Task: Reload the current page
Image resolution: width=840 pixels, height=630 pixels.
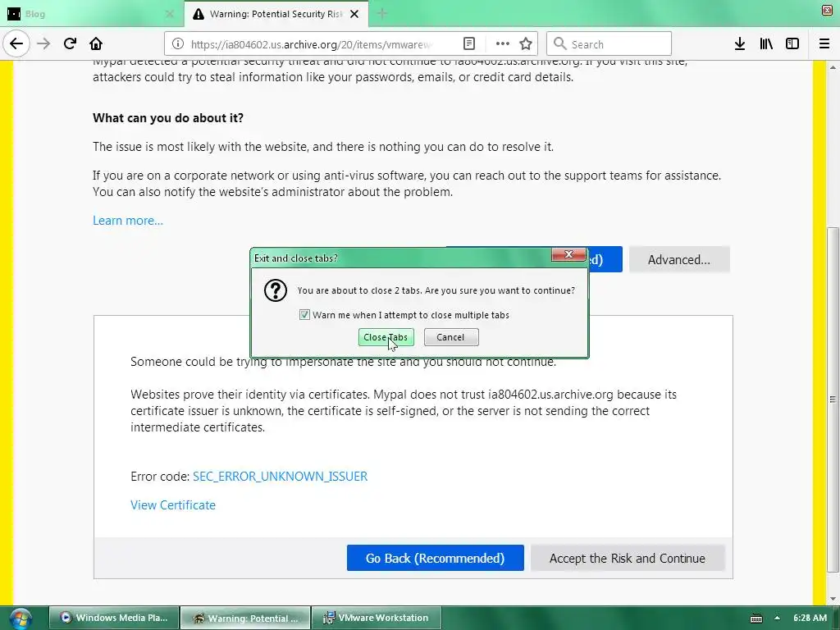Action: 70,44
